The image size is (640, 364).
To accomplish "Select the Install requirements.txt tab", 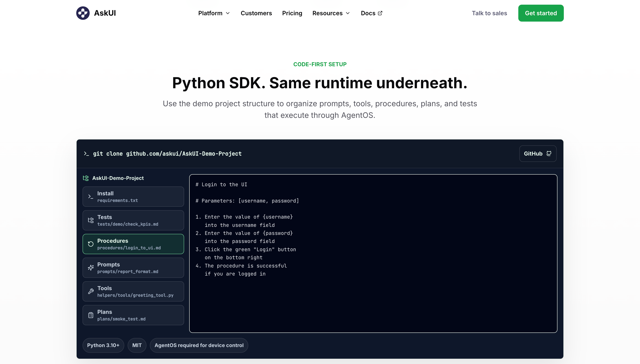I will point(133,197).
